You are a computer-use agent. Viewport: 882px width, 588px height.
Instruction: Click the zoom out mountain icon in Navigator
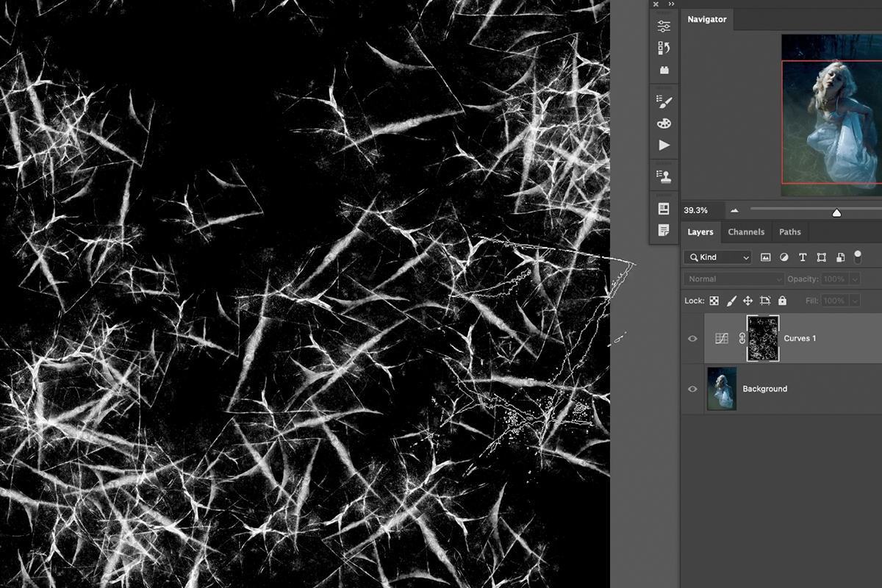[734, 210]
